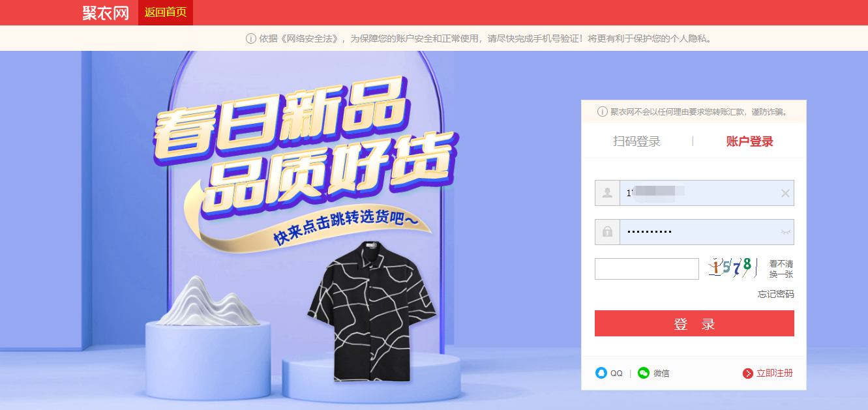The image size is (868, 410).
Task: Switch to 扫码登录 tab
Action: (636, 141)
